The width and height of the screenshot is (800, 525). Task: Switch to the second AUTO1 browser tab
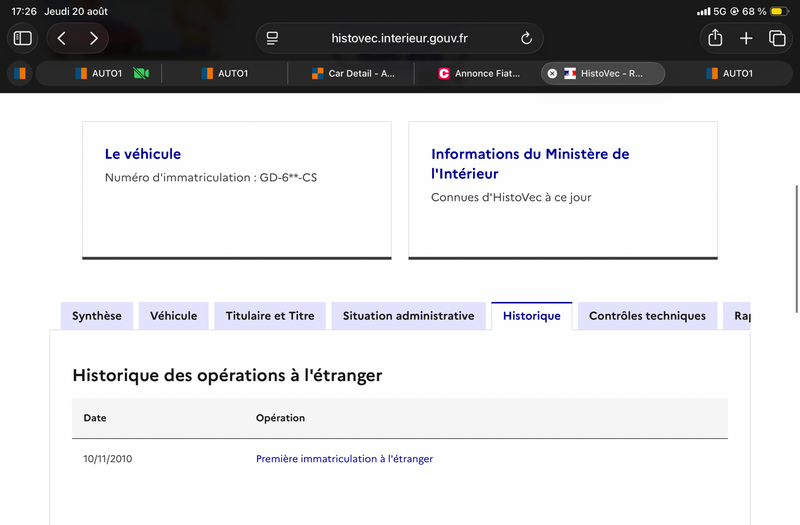coord(225,73)
